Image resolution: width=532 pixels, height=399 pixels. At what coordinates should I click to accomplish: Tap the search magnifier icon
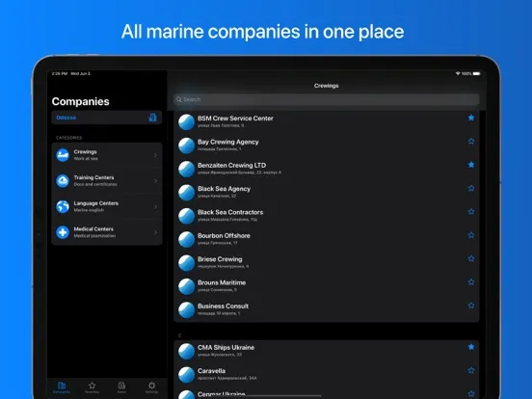[x=179, y=99]
